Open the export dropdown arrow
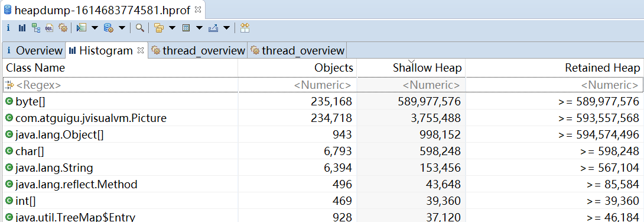The width and height of the screenshot is (644, 222). pos(226,28)
